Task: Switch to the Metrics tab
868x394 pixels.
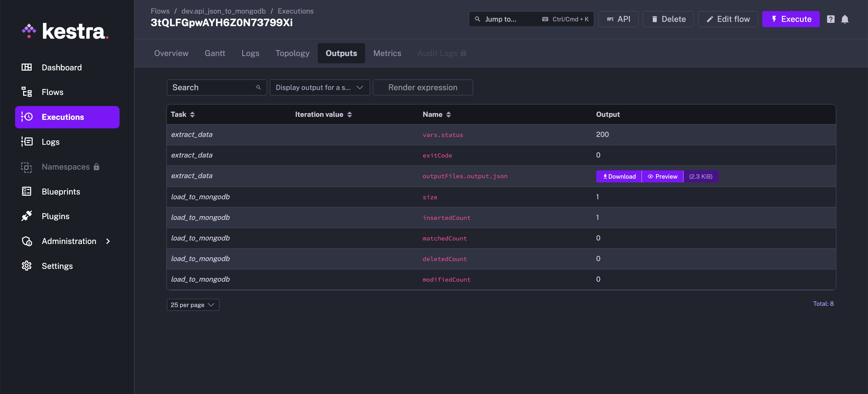Action: point(387,53)
